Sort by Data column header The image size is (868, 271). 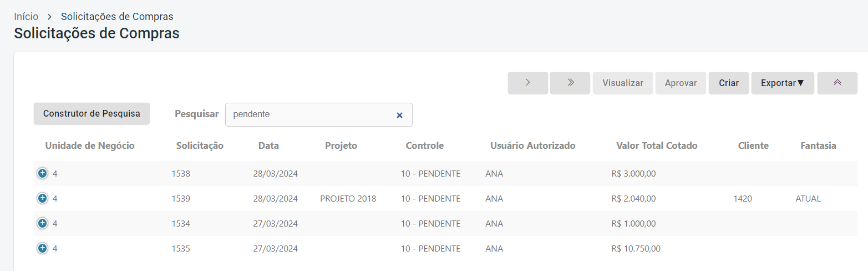268,146
